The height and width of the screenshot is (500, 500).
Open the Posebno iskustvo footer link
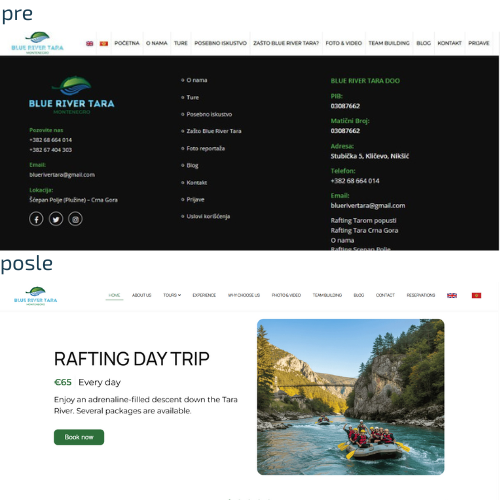(x=209, y=114)
